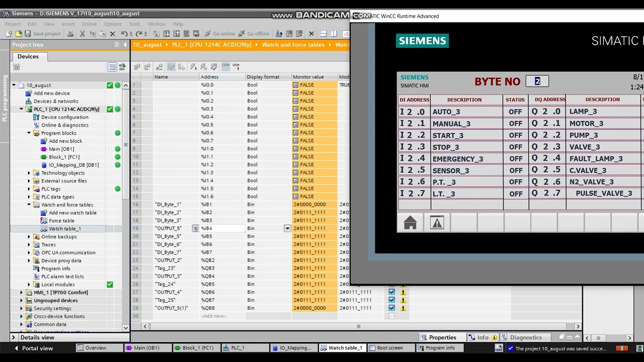Open the Options menu
This screenshot has height=362, width=644.
[113, 24]
